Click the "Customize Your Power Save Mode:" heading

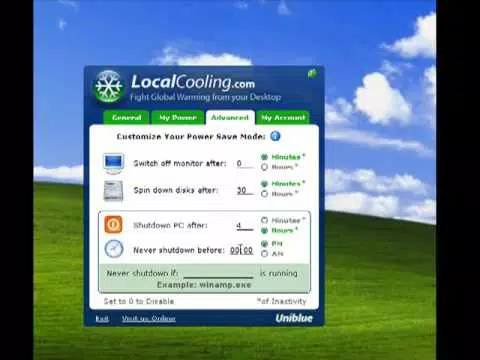click(191, 137)
